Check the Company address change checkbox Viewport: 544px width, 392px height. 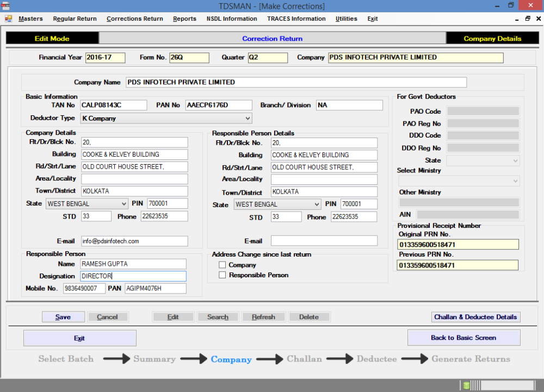222,265
